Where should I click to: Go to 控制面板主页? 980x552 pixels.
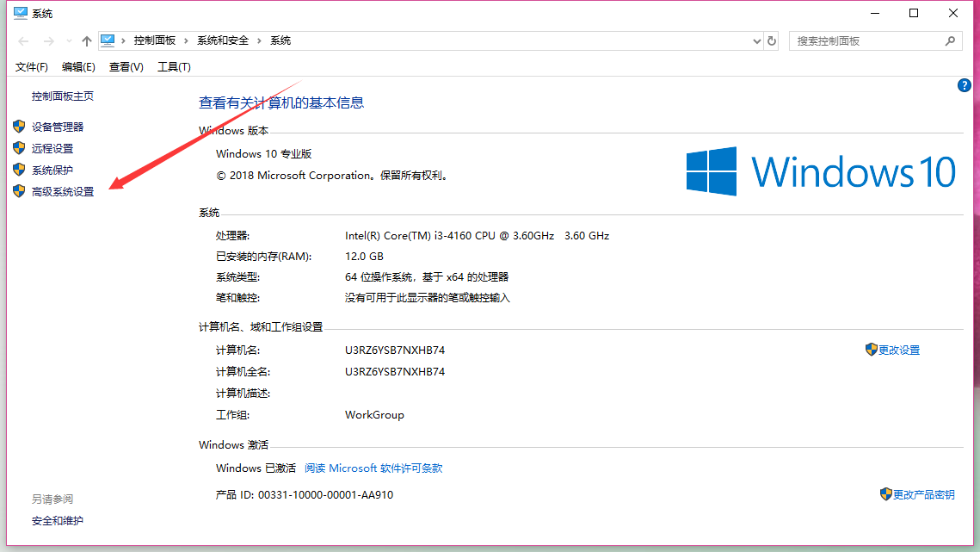point(63,96)
